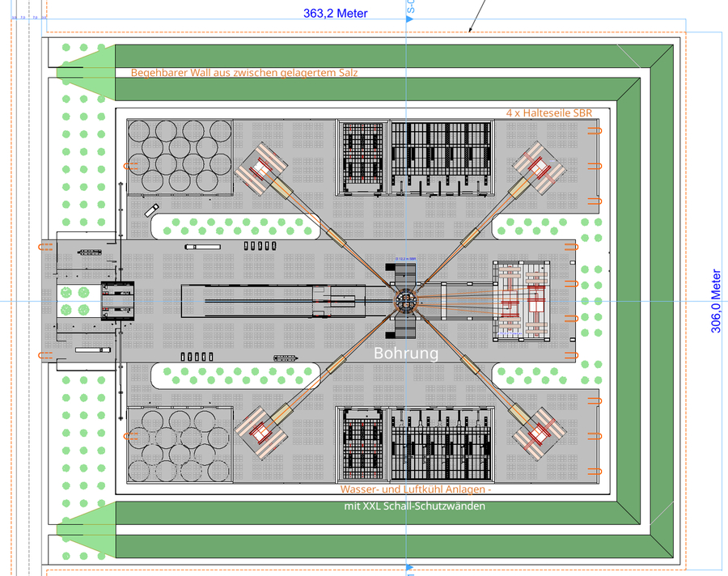Select the 'Wasser- und Luftkühl Anlagen' label
Image resolution: width=728 pixels, height=576 pixels.
pyautogui.click(x=416, y=489)
